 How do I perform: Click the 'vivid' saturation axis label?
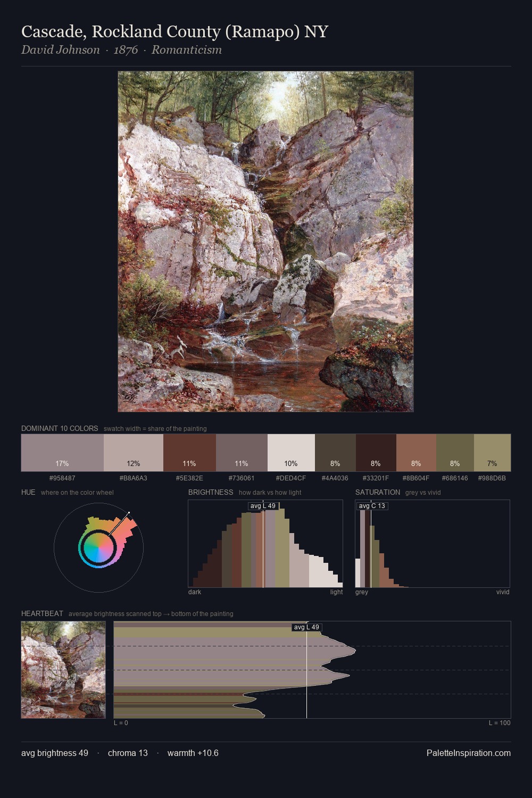503,592
